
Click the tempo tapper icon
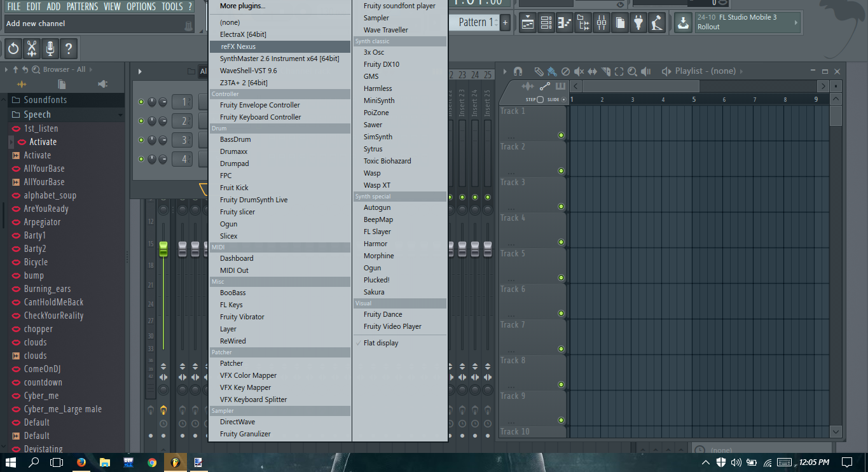(658, 23)
